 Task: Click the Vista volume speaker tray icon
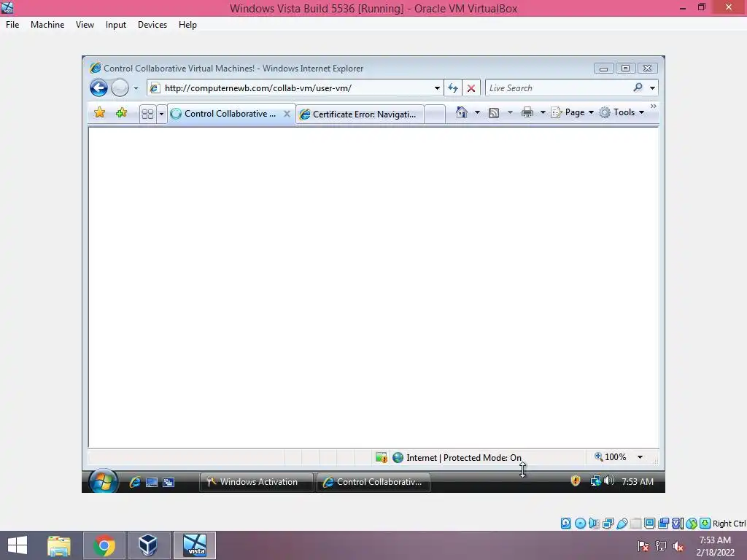click(608, 481)
